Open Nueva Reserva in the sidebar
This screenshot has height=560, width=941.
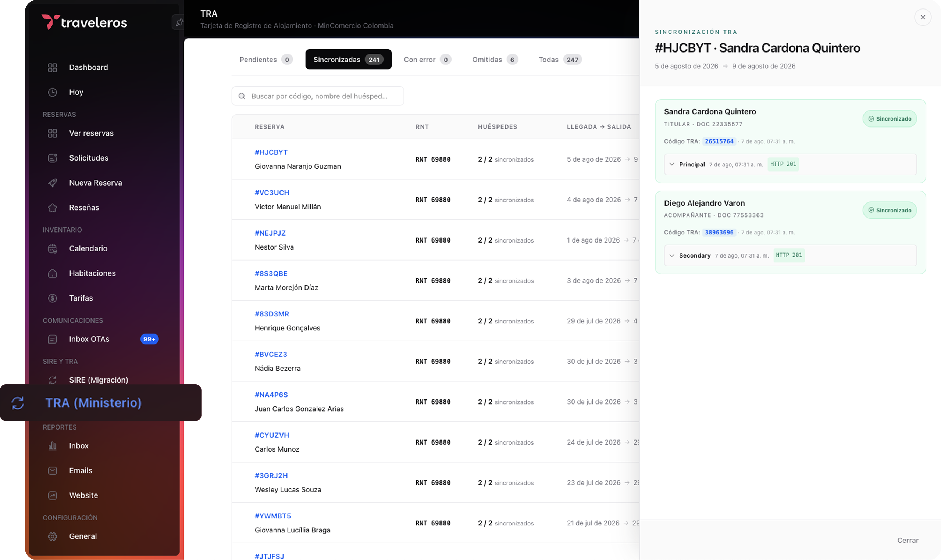(x=96, y=183)
